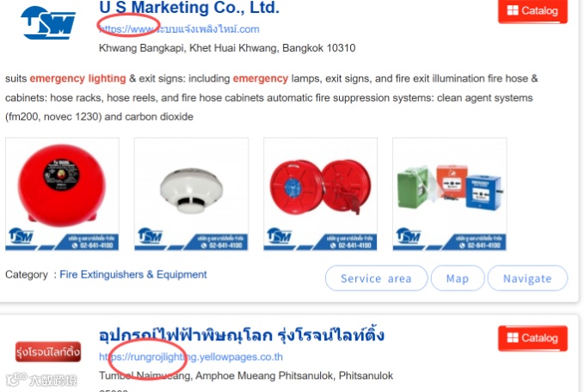View the white smoke detector thumbnail

(191, 194)
